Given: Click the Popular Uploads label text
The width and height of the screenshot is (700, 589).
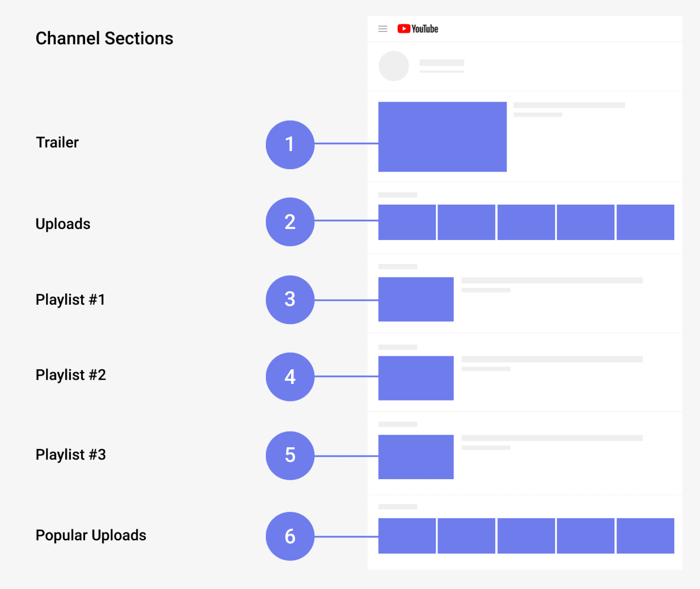Looking at the screenshot, I should point(91,535).
